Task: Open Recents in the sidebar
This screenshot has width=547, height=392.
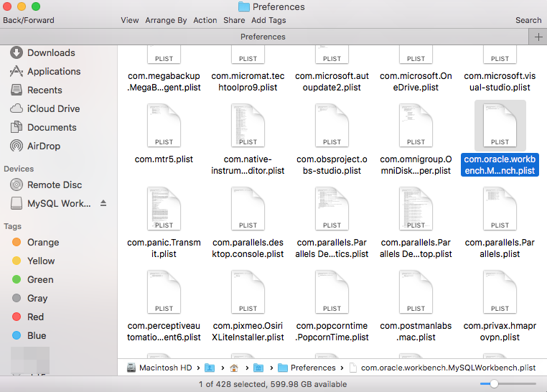Action: pyautogui.click(x=45, y=90)
